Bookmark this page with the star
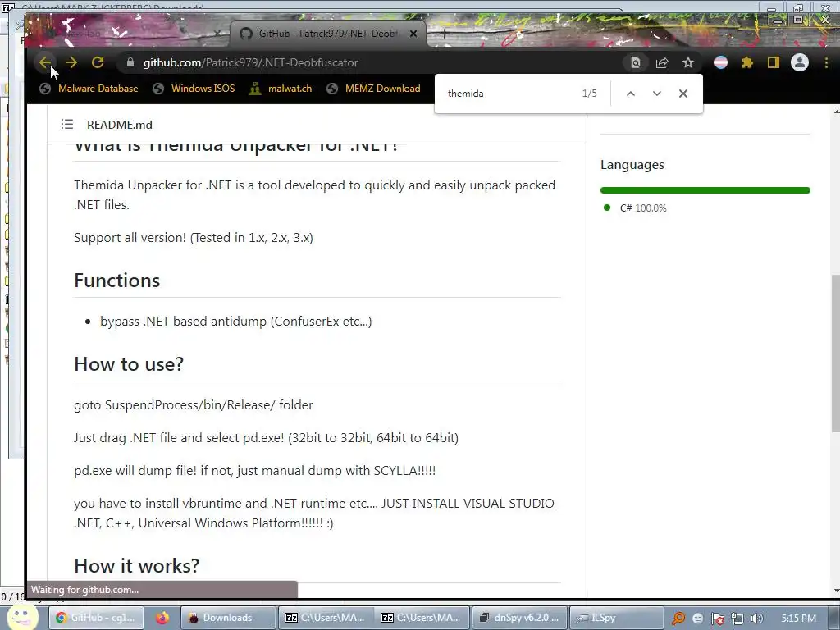Image resolution: width=840 pixels, height=630 pixels. 688,62
